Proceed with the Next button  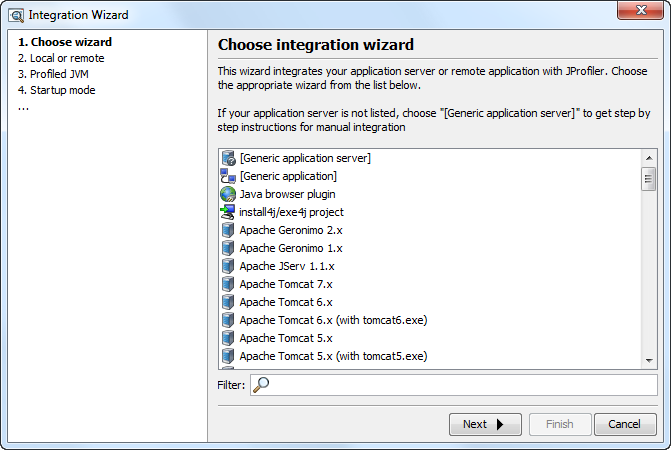tap(485, 424)
